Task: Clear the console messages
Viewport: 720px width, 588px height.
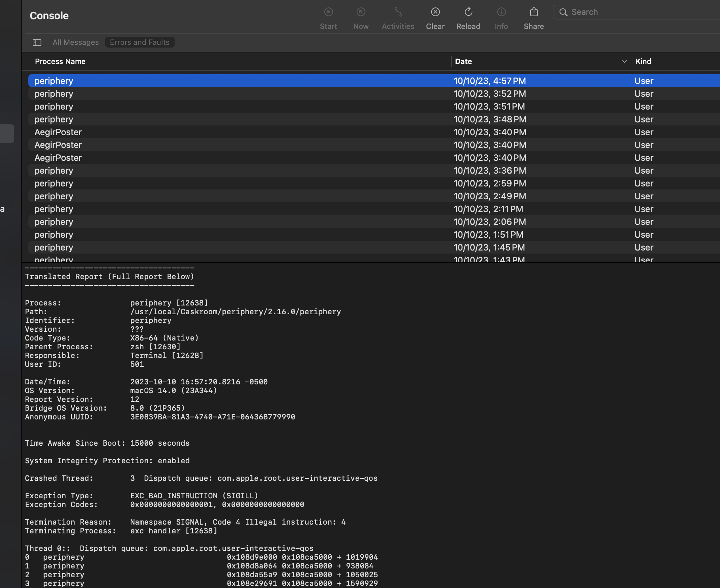Action: pyautogui.click(x=435, y=17)
